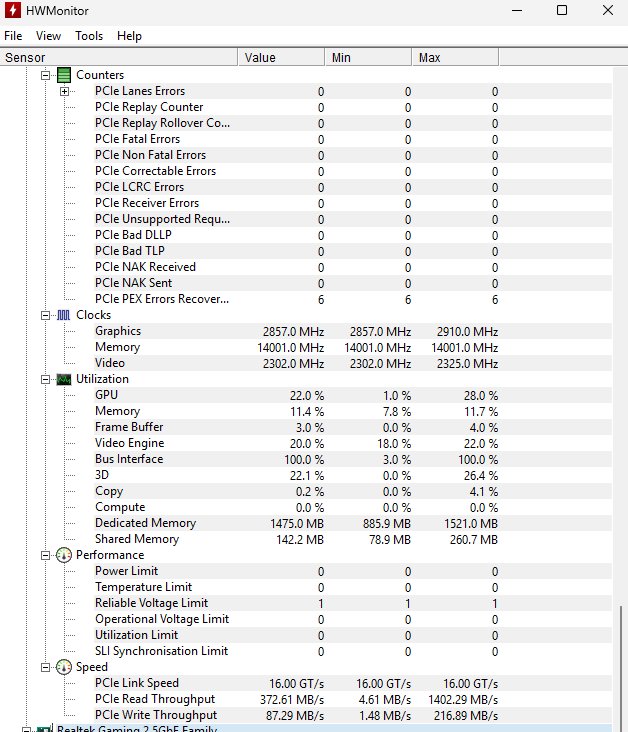
Task: Click the green Counters category icon
Action: tap(64, 75)
